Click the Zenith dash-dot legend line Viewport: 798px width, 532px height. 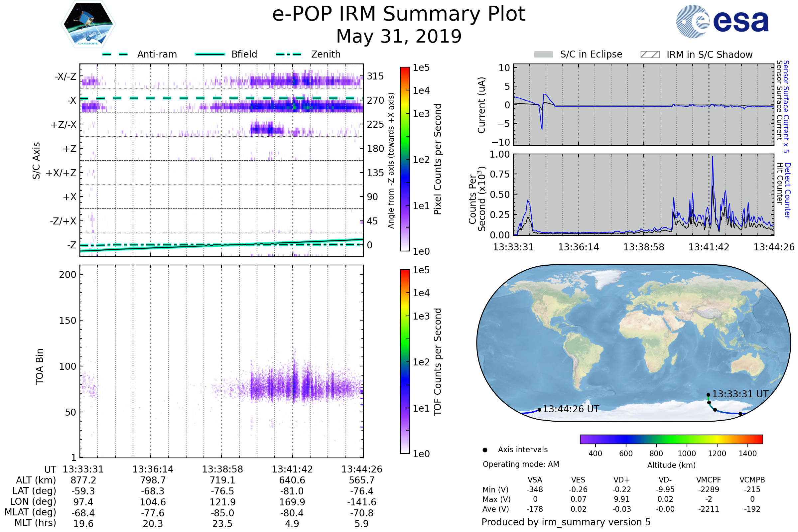coord(288,54)
